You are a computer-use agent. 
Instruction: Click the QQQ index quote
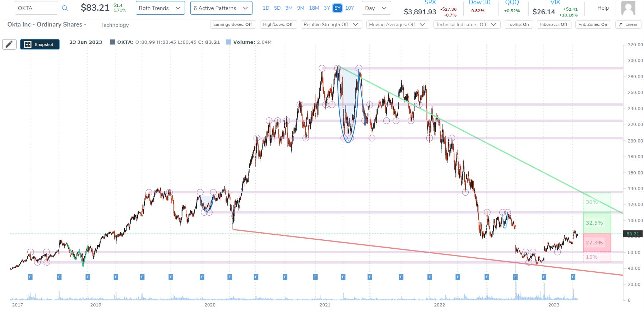pyautogui.click(x=512, y=7)
